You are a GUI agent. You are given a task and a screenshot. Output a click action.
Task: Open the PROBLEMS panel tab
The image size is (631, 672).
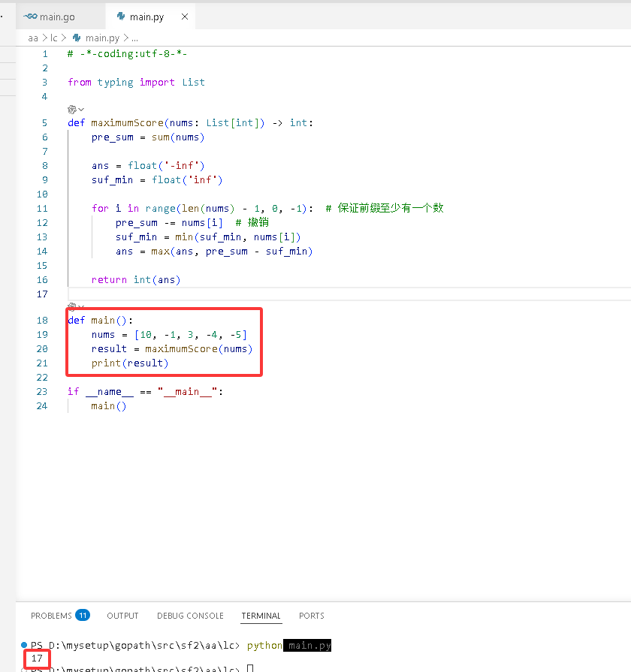click(51, 616)
